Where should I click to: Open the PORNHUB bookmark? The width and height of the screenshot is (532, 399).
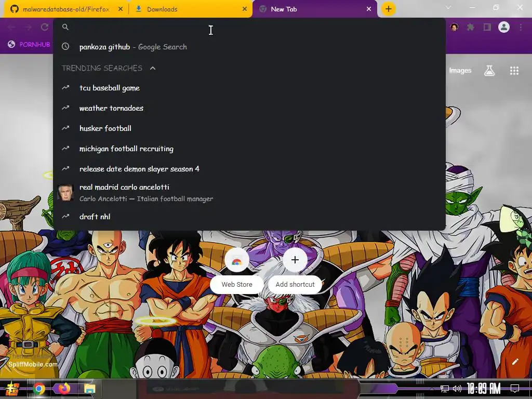[x=29, y=45]
